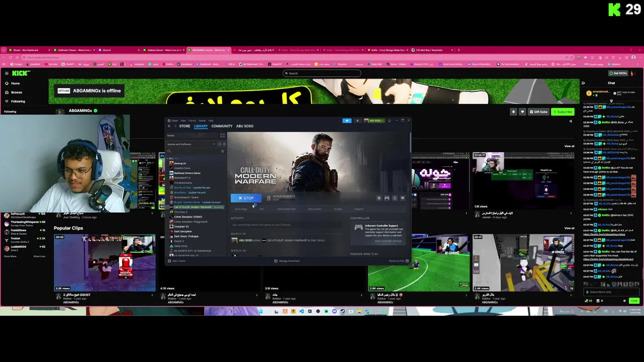
Task: Open the Steam game settings gear icon
Action: click(x=379, y=198)
